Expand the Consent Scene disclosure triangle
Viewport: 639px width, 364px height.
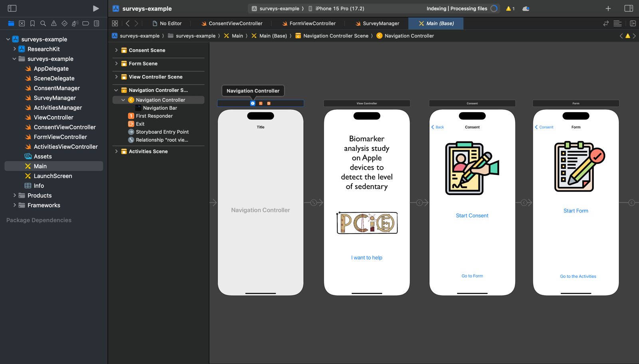[x=116, y=50]
